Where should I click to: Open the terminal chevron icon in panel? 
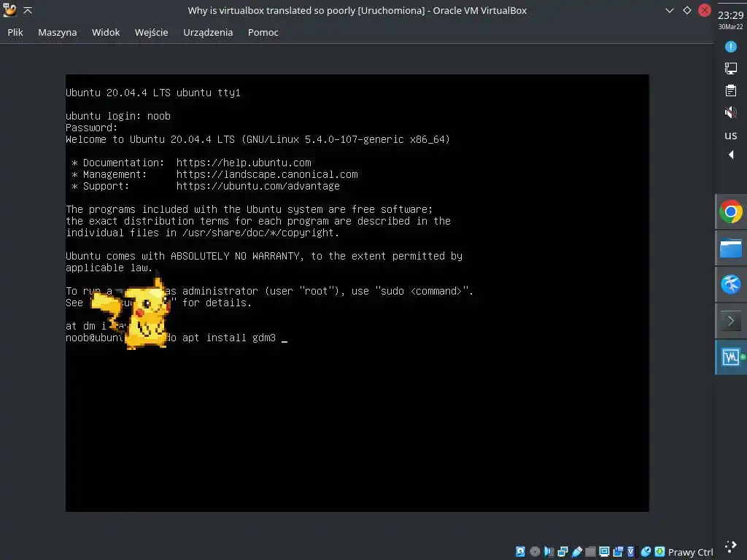[x=731, y=321]
